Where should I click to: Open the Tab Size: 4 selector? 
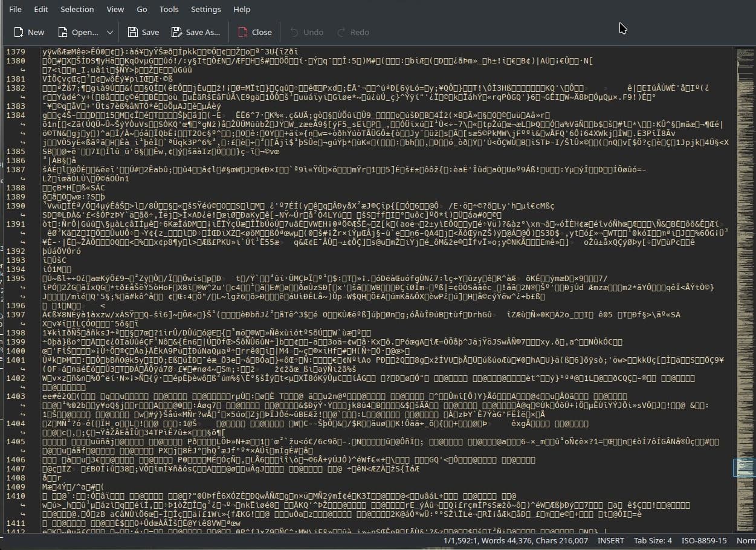pos(653,540)
